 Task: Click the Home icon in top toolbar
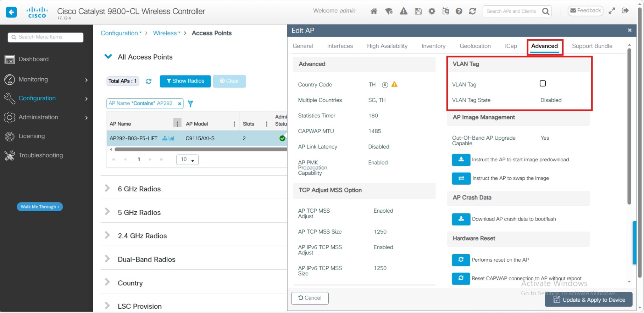coord(374,11)
